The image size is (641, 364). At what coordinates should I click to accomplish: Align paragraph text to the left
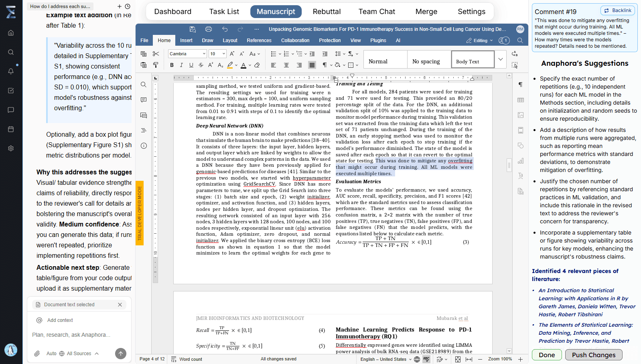point(274,65)
